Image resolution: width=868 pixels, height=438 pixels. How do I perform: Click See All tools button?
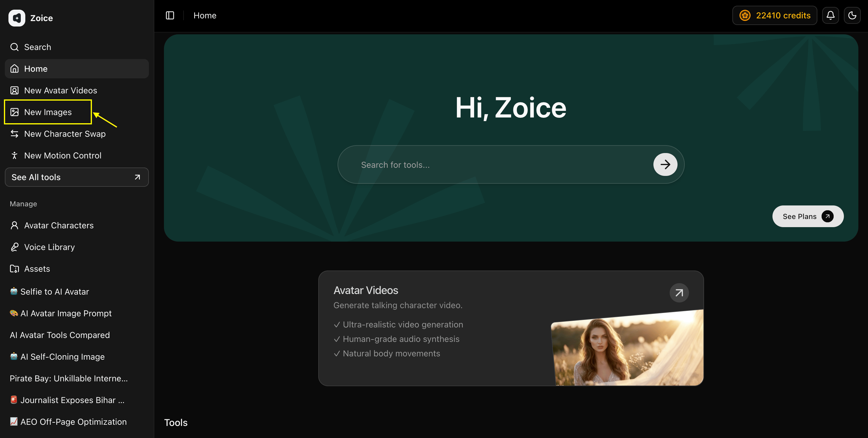[x=77, y=177]
